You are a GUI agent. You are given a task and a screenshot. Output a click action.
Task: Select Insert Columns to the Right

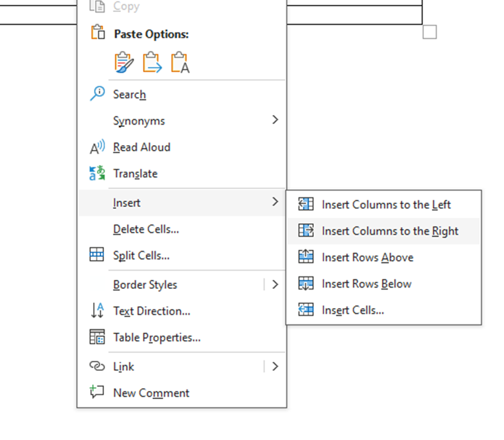(384, 231)
